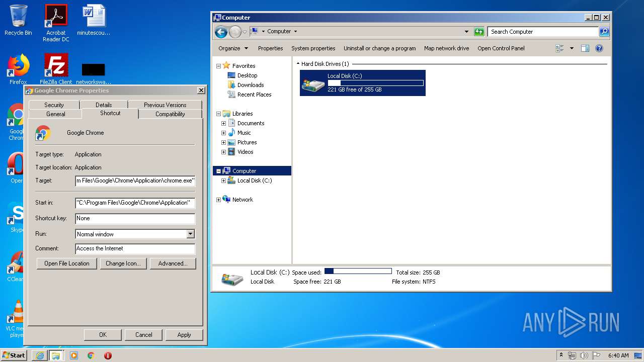Click the Shortcut key field
The height and width of the screenshot is (362, 644).
pos(135,218)
